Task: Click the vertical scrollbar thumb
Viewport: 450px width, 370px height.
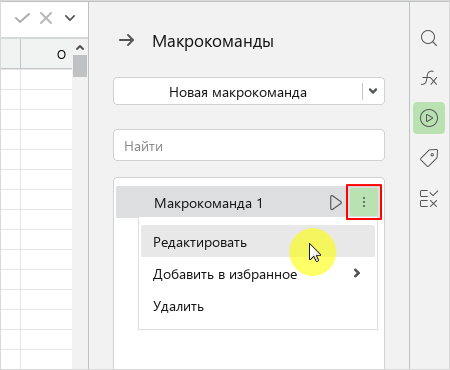Action: [x=80, y=66]
